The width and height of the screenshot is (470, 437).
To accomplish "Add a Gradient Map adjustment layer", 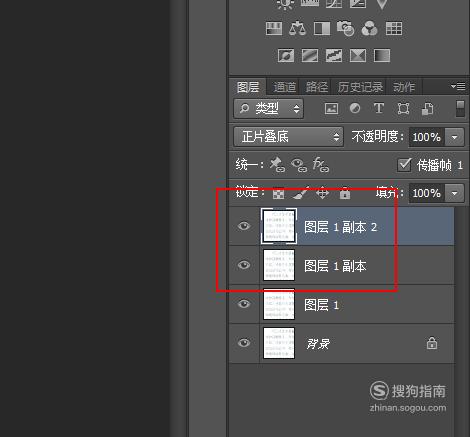I will [x=382, y=56].
